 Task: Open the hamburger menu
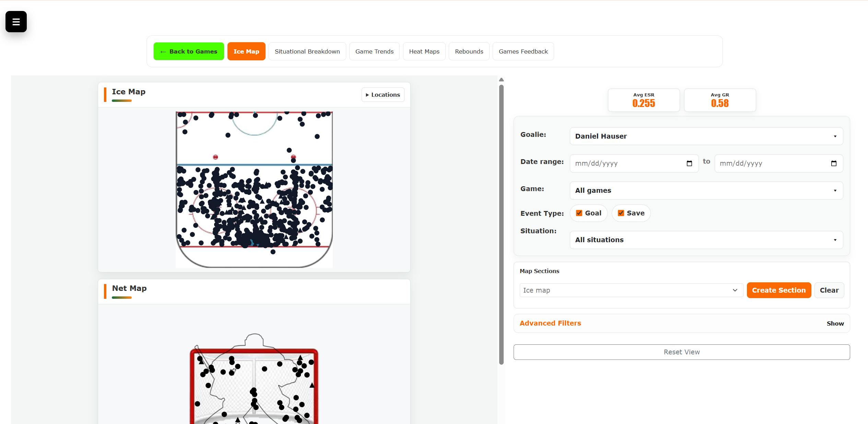(x=16, y=22)
